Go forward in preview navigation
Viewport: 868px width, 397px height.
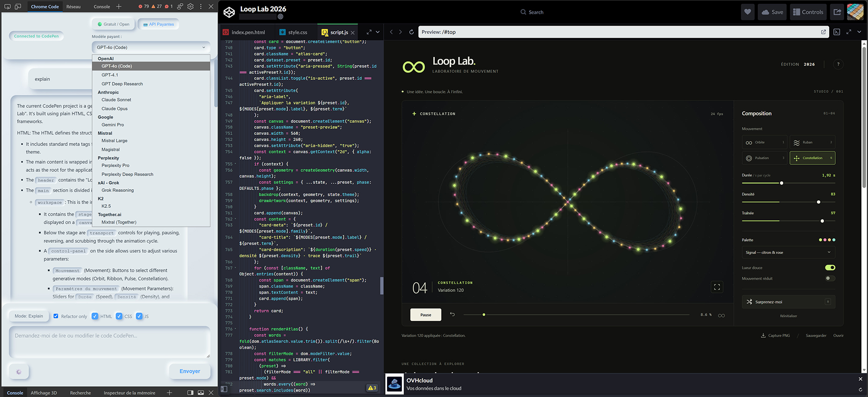(400, 32)
